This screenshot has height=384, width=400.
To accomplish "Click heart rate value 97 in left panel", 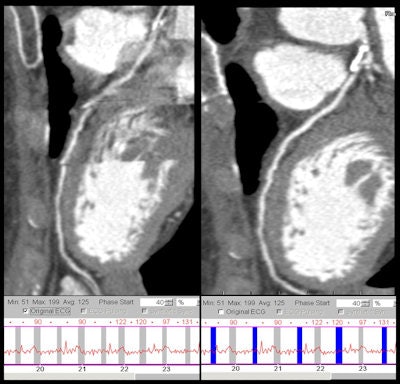I will point(166,322).
